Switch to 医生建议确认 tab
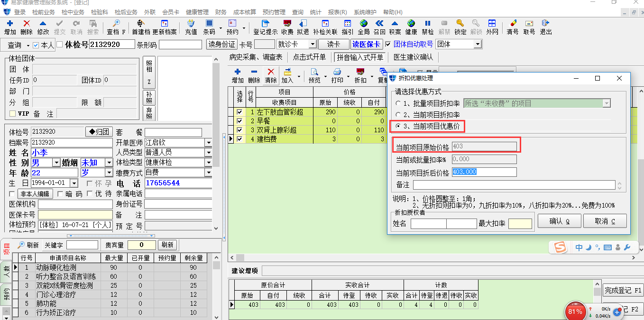Image resolution: width=644 pixels, height=320 pixels. tap(413, 57)
